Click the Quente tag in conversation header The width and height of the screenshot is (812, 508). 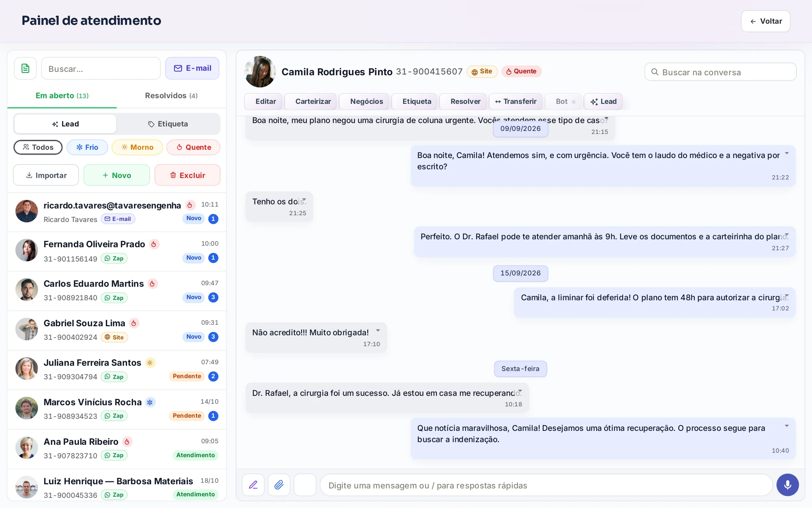521,71
